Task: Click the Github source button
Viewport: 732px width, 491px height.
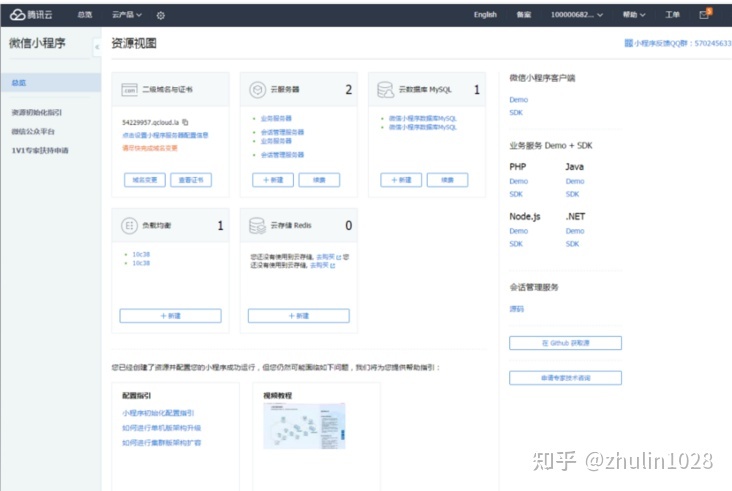Action: [565, 343]
